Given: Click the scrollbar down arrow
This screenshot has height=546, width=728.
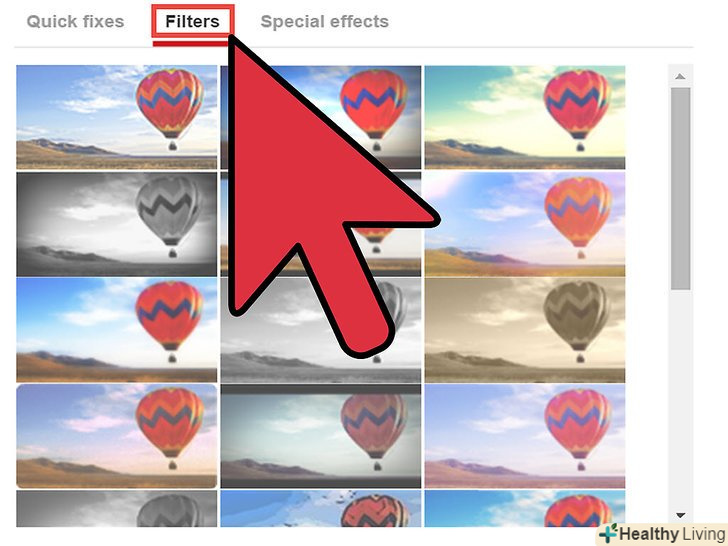Looking at the screenshot, I should click(680, 515).
